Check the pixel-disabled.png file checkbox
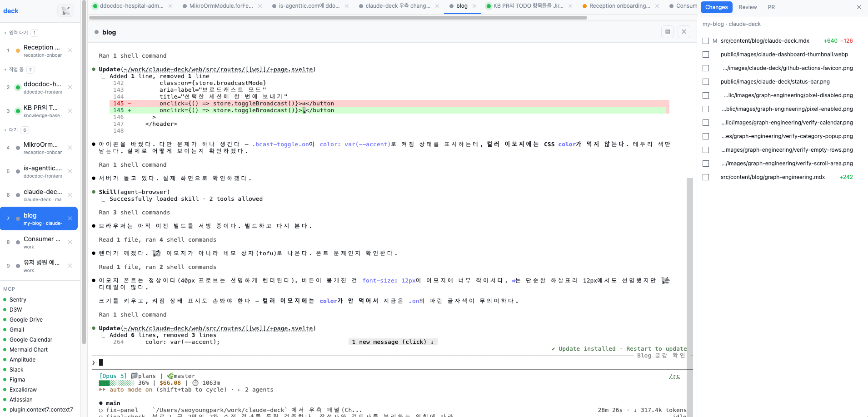Viewport: 868px width, 417px height. (x=706, y=95)
